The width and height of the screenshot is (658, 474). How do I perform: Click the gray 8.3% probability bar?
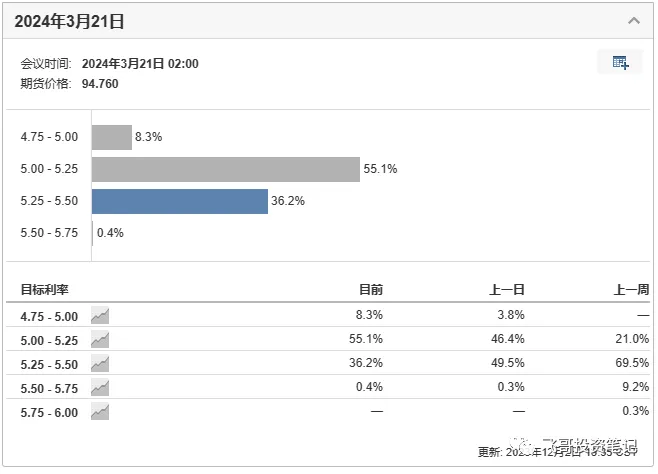point(112,137)
